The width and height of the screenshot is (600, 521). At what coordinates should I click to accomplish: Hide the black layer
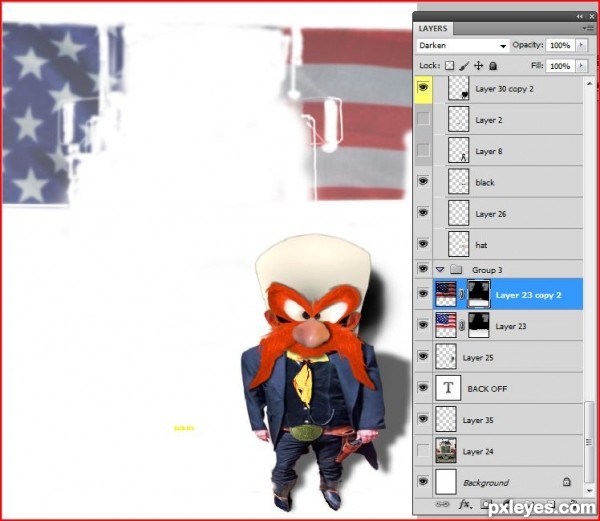423,181
